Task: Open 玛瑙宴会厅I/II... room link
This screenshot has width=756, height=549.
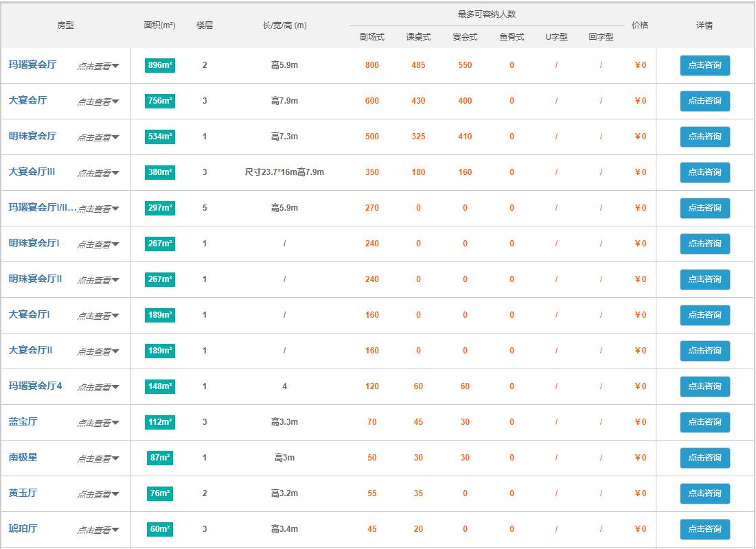Action: pos(43,207)
